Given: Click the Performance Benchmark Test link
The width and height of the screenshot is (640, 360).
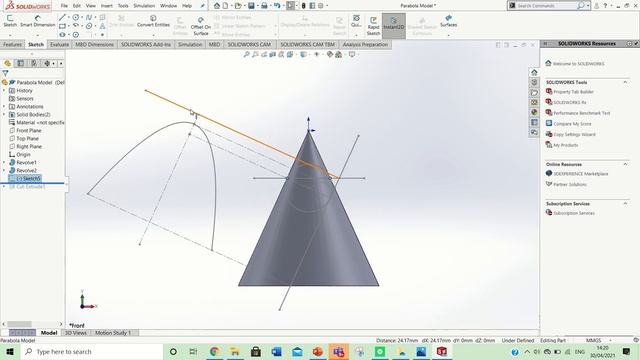Looking at the screenshot, I should pos(582,113).
